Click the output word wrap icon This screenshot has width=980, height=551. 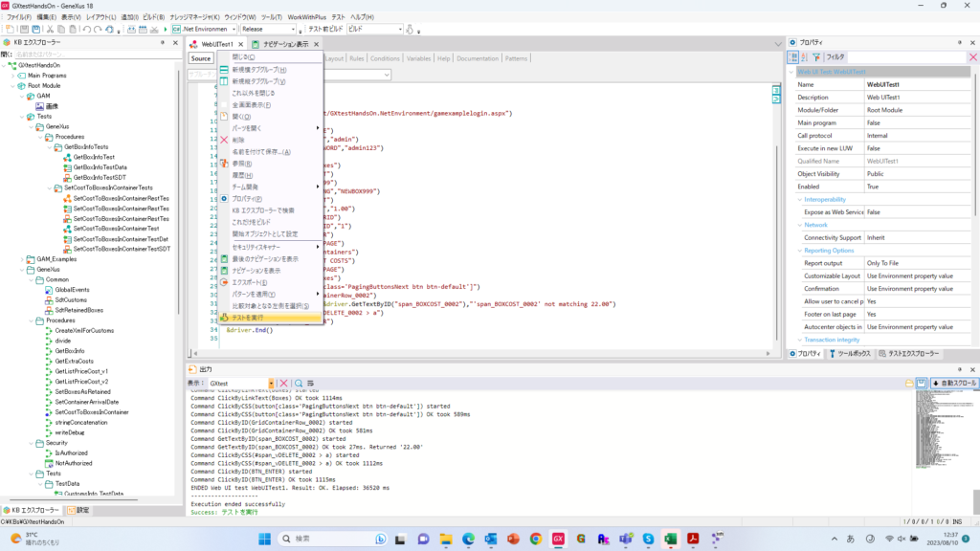[x=310, y=383]
